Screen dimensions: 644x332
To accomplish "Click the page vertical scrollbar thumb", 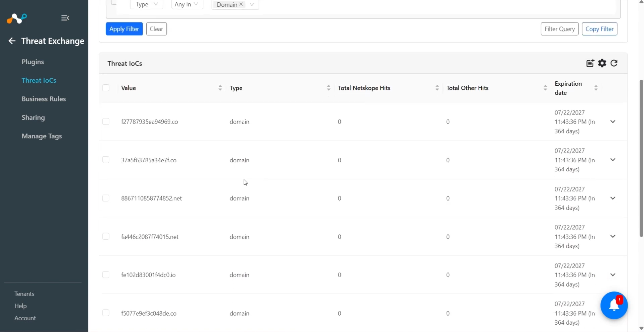I will pos(641,158).
